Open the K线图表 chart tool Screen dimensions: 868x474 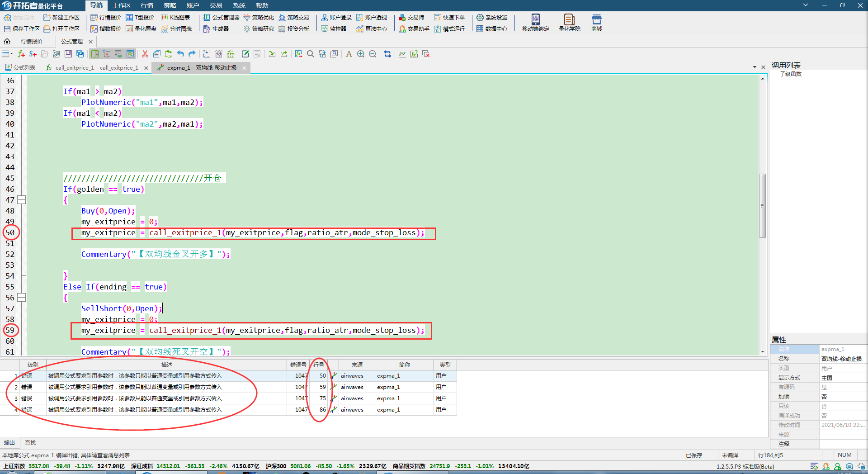[x=176, y=18]
